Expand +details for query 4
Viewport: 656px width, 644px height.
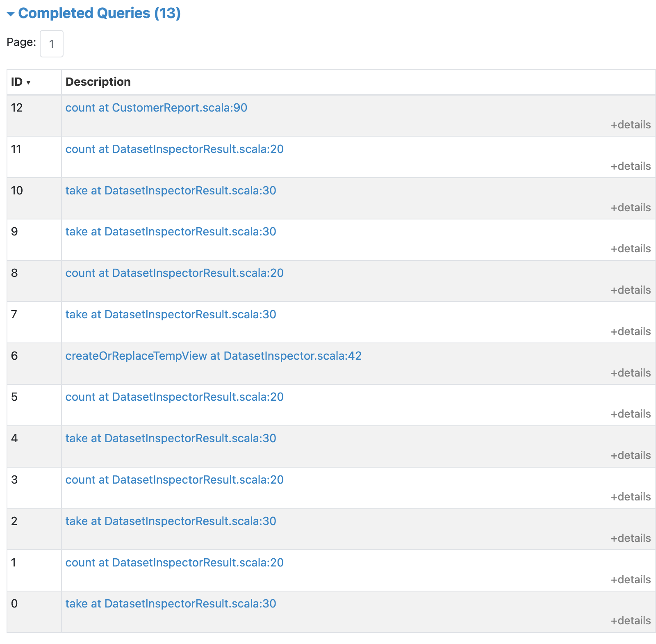(x=631, y=455)
